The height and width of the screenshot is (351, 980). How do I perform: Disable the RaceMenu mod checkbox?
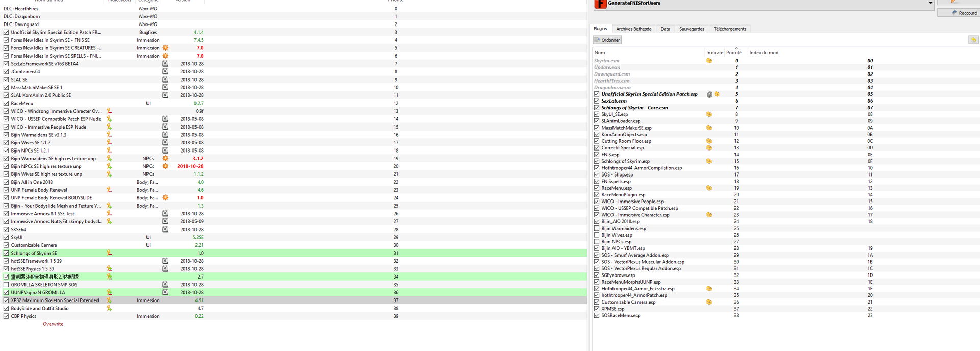[6, 103]
